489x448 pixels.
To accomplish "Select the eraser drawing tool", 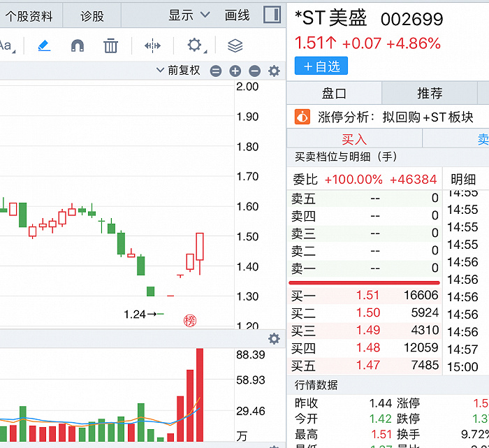I will (x=44, y=45).
